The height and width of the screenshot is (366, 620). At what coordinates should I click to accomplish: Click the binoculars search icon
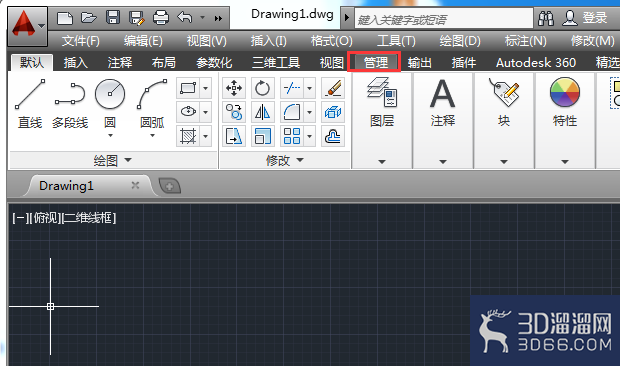coord(546,18)
